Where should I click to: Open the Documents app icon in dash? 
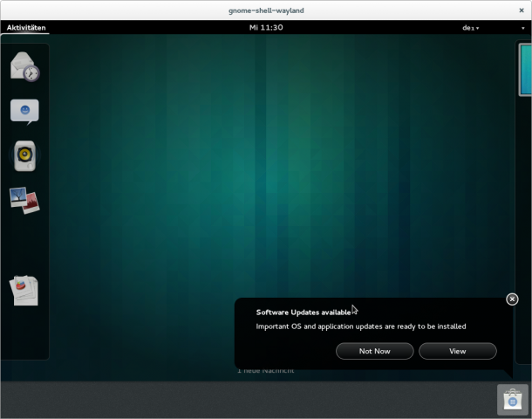coord(24,291)
